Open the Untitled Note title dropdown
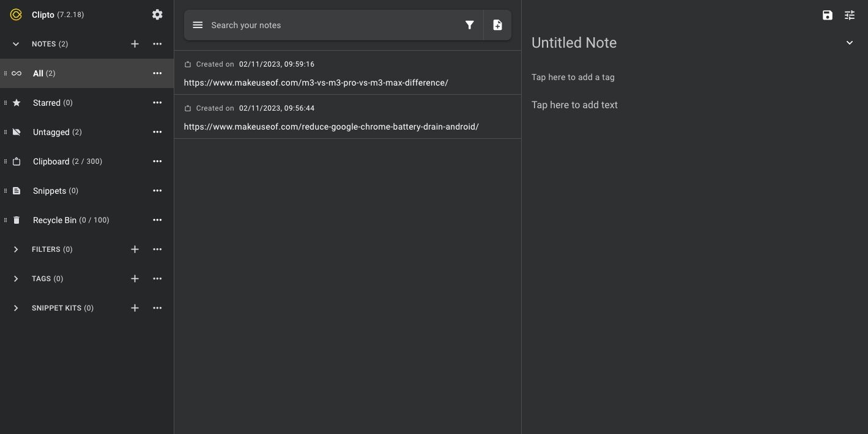Screen dimensions: 868x434 (849, 42)
